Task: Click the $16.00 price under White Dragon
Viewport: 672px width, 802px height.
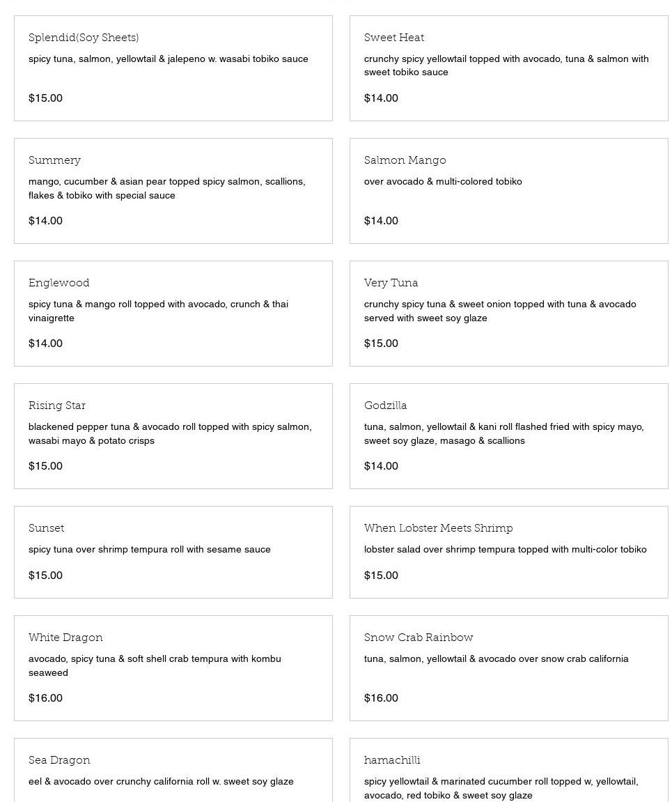Action: point(45,697)
